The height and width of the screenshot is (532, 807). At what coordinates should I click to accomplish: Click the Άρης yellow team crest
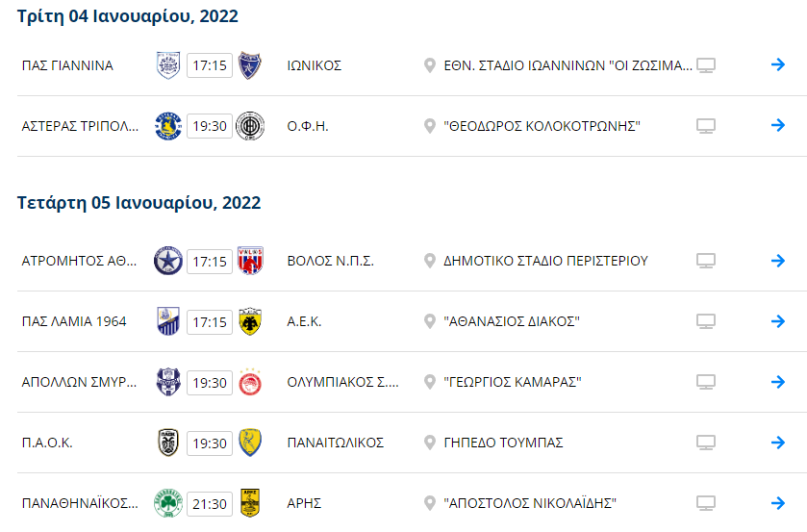coord(250,503)
